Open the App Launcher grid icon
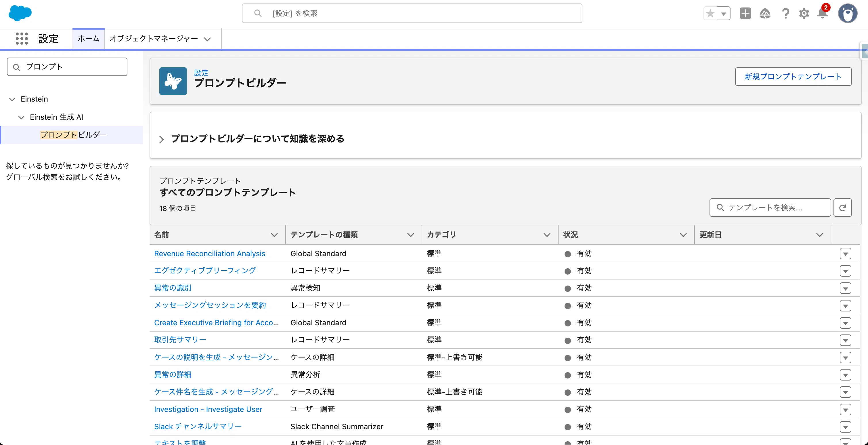 pos(22,39)
